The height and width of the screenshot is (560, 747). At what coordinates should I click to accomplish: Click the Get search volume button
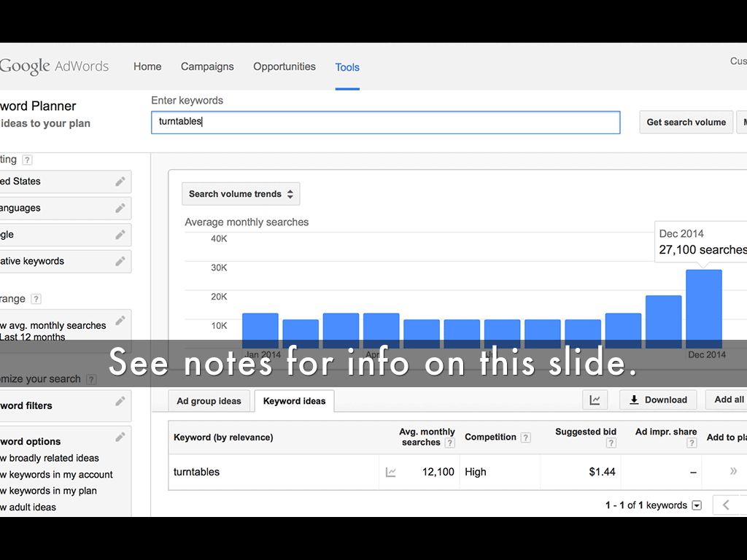click(x=686, y=122)
